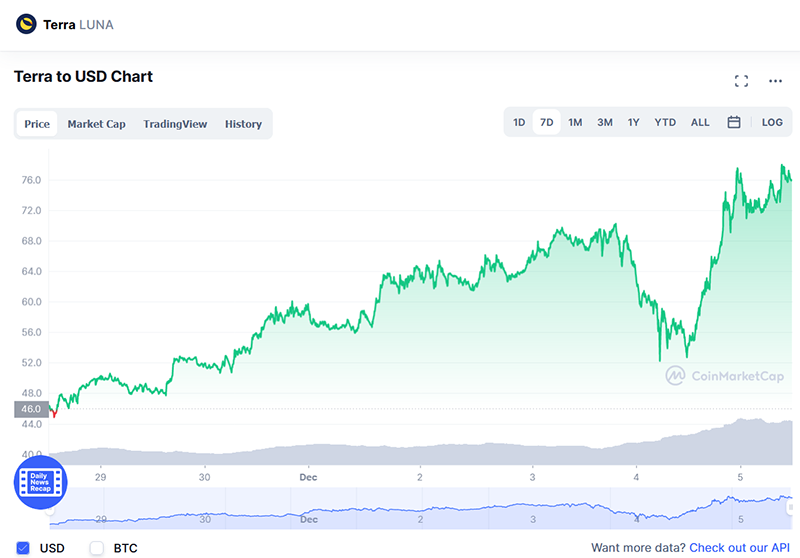Select the 1Y time range
Image resolution: width=800 pixels, height=558 pixels.
(x=633, y=122)
